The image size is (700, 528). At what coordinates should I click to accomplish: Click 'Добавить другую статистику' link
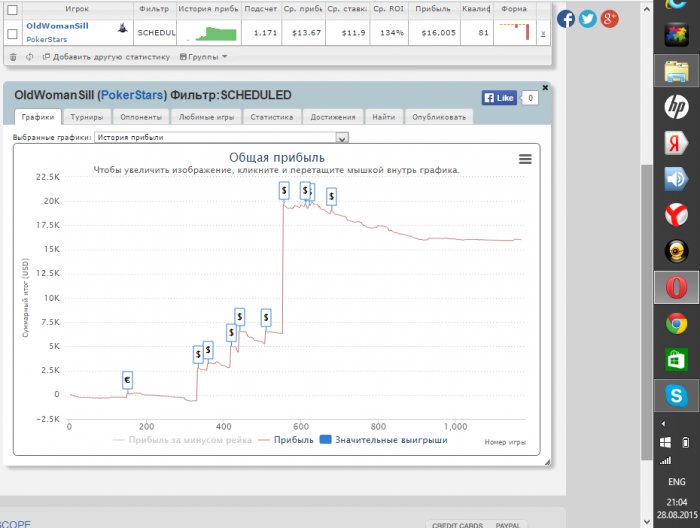pyautogui.click(x=106, y=57)
